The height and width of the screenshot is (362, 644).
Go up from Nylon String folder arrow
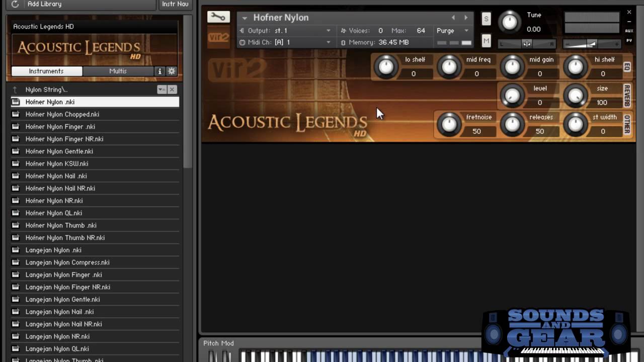click(15, 89)
